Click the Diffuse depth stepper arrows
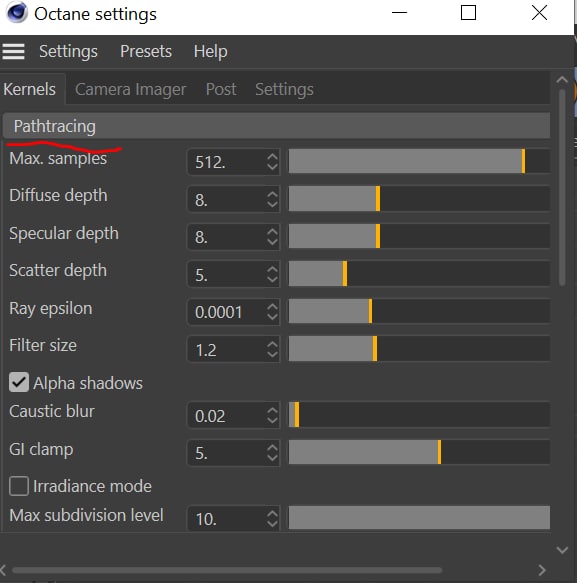 pos(272,199)
